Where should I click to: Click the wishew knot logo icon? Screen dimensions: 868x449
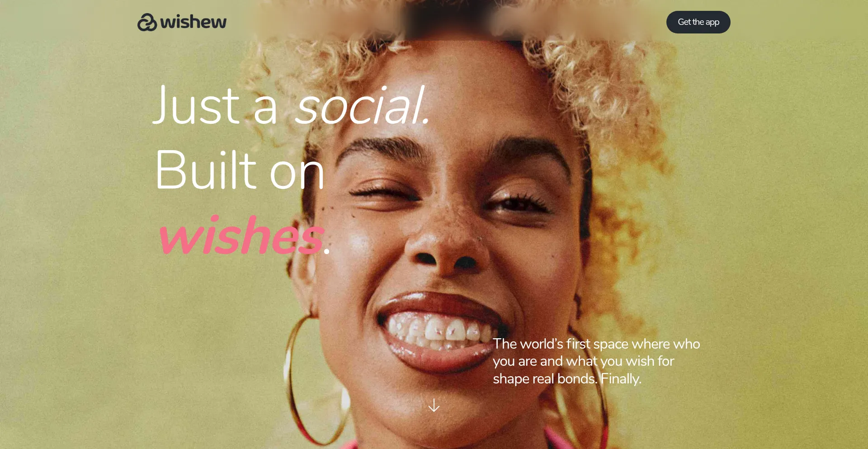pyautogui.click(x=147, y=22)
